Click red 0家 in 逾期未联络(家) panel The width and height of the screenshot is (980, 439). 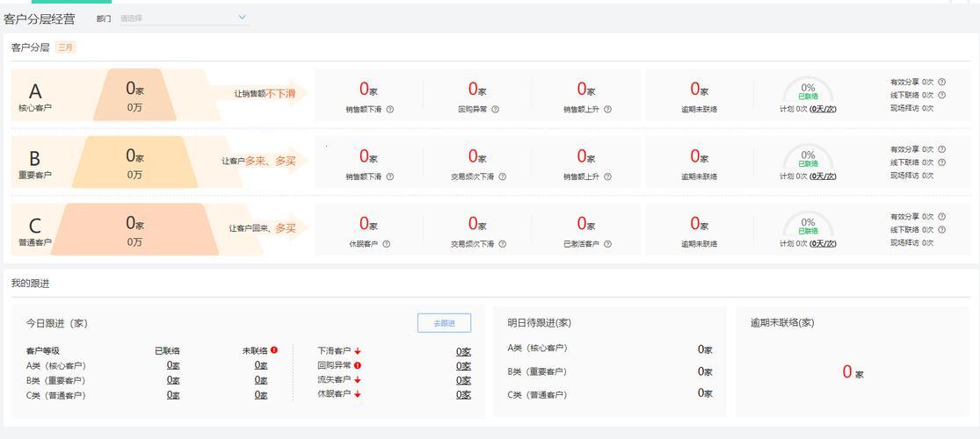coord(853,372)
